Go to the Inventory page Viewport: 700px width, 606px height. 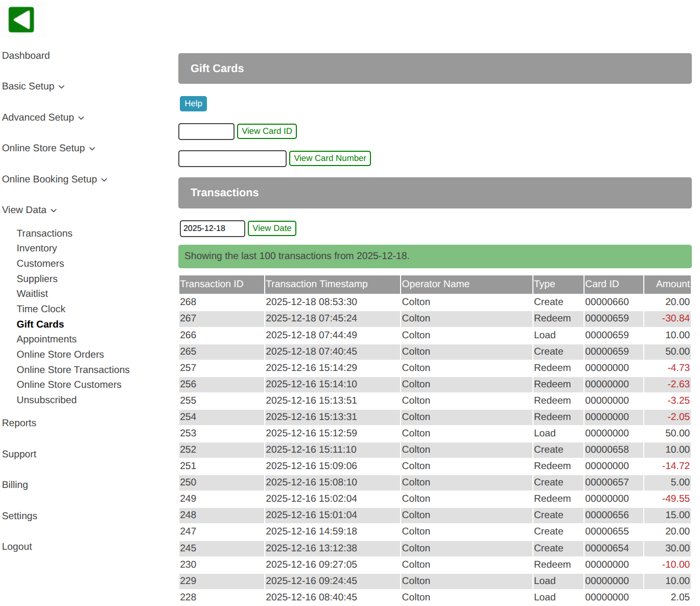pos(37,248)
